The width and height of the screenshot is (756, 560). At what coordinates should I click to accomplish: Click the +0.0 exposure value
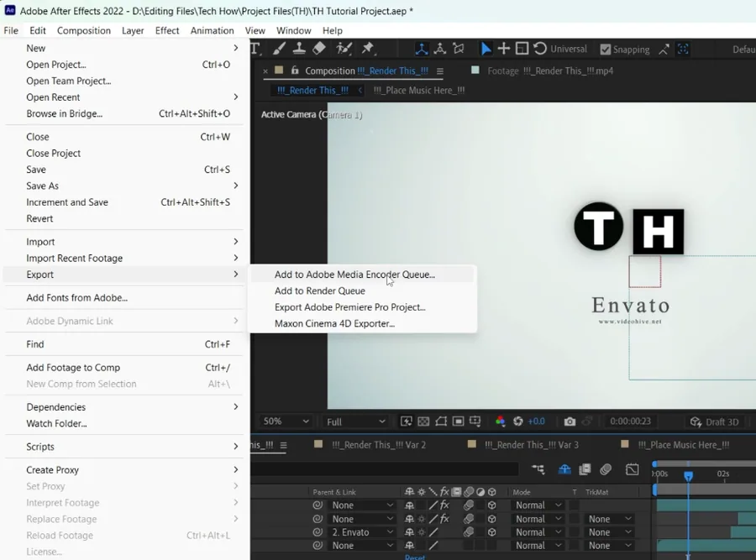click(536, 421)
